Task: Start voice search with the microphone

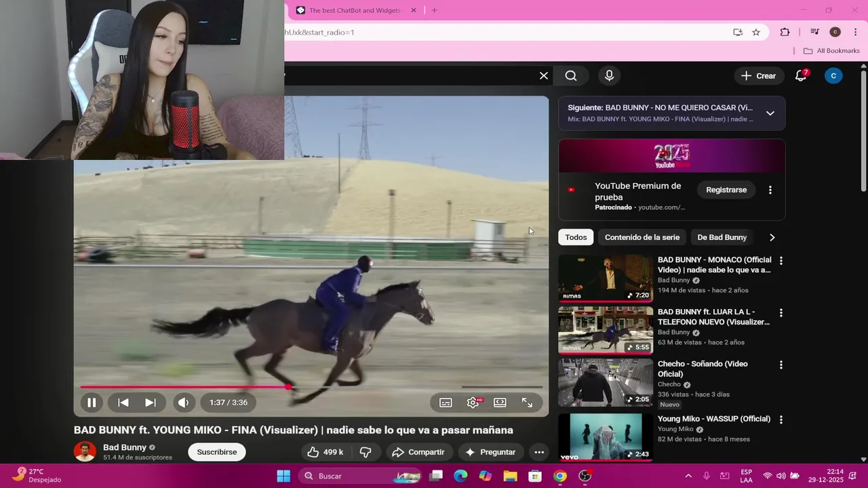Action: pyautogui.click(x=609, y=76)
